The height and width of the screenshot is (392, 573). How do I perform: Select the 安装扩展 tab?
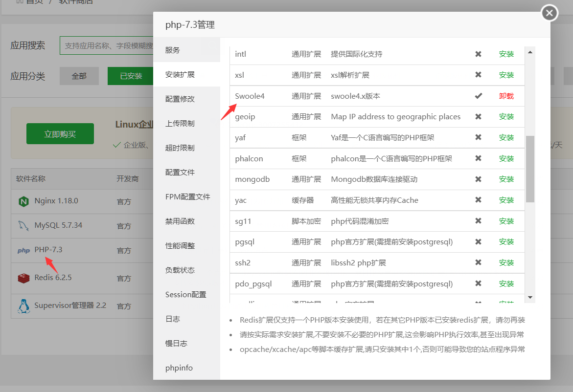coord(187,74)
